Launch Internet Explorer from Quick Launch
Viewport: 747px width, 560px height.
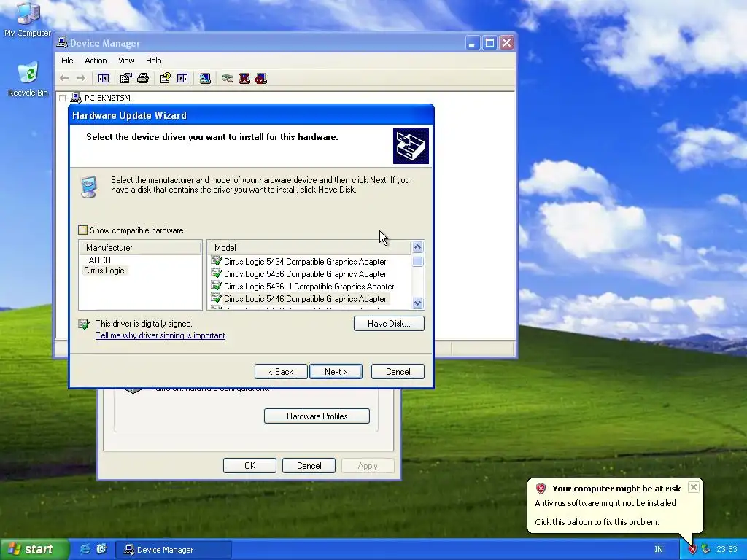click(85, 549)
